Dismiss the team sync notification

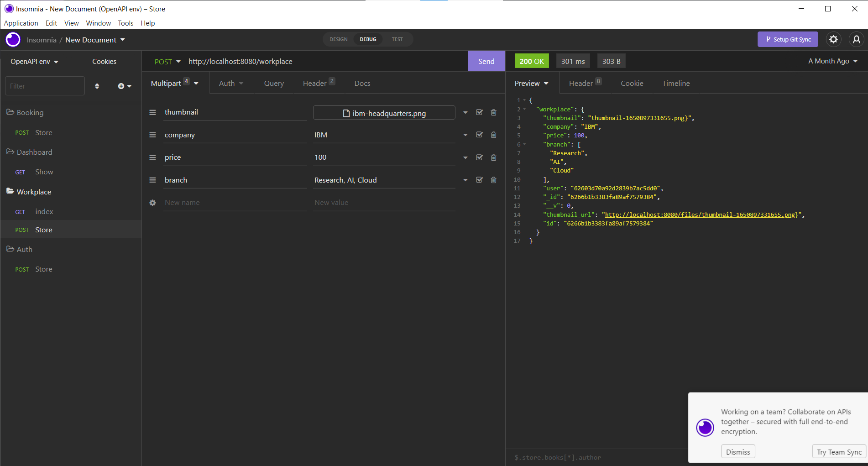point(738,451)
